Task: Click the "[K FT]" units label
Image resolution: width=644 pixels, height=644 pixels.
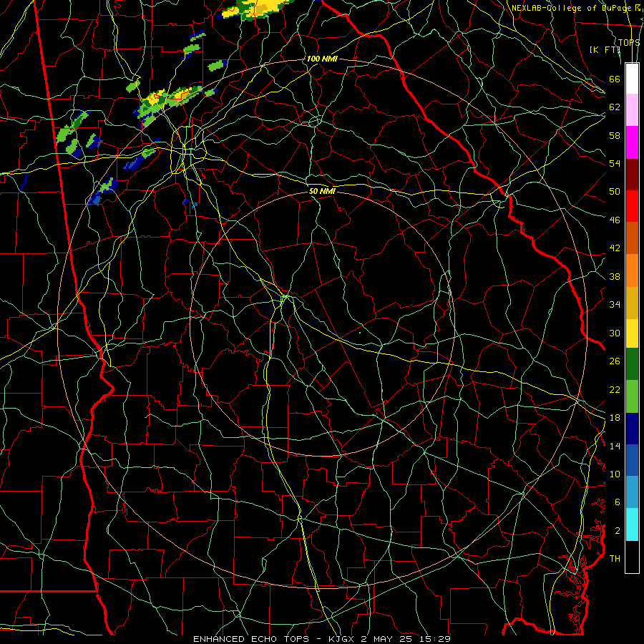Action: (x=605, y=49)
